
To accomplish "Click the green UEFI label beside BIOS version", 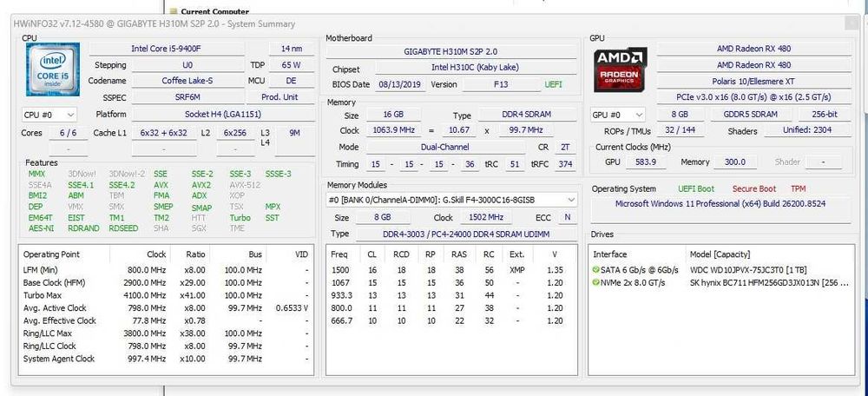I will coord(554,85).
